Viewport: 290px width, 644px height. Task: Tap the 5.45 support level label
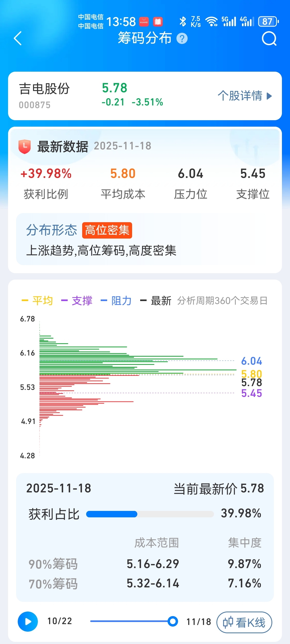coord(252,393)
